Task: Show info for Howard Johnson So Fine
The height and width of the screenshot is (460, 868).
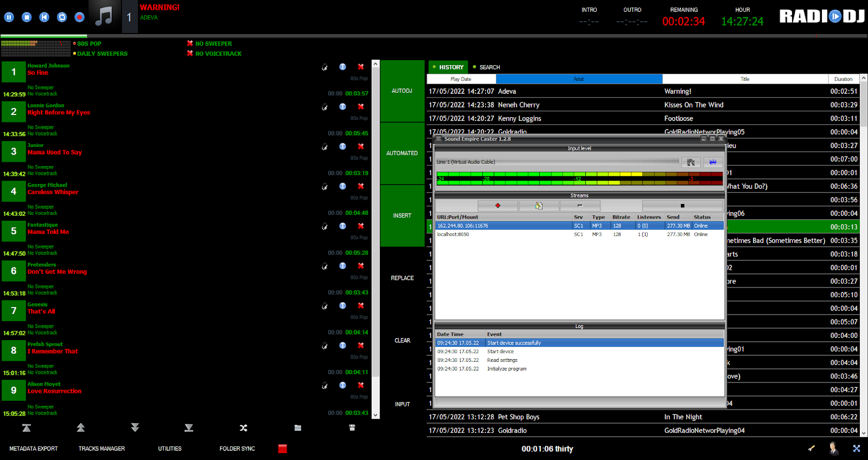Action: pyautogui.click(x=343, y=67)
